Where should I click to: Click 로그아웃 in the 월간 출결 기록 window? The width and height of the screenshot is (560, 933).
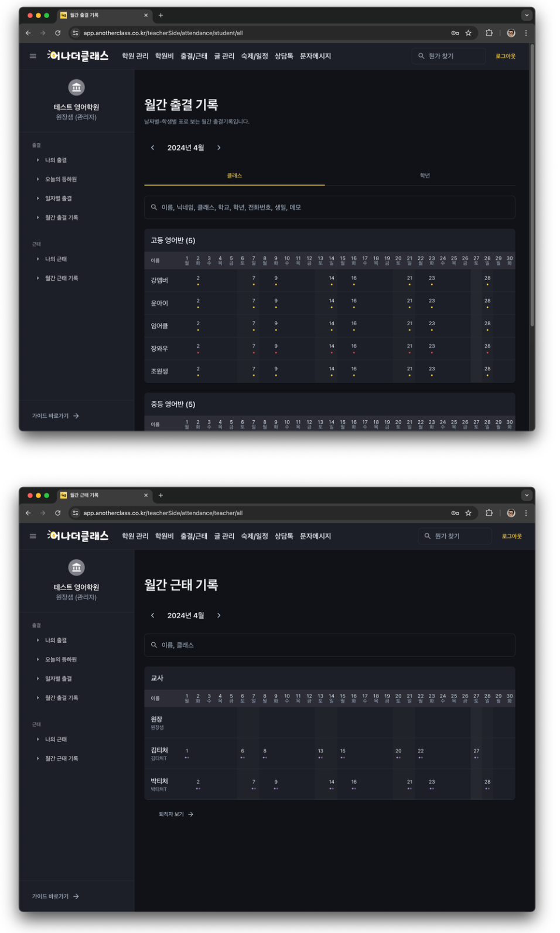click(506, 56)
